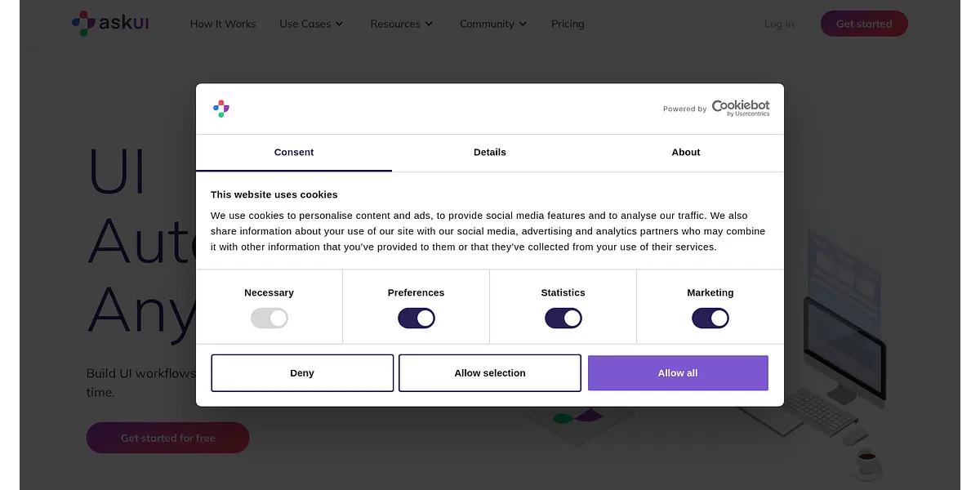
Task: Open the About tab
Action: [686, 153]
